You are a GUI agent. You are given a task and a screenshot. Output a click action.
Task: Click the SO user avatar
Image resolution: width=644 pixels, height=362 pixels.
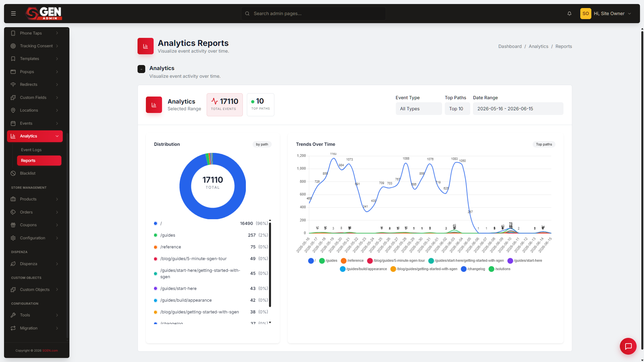pos(586,13)
